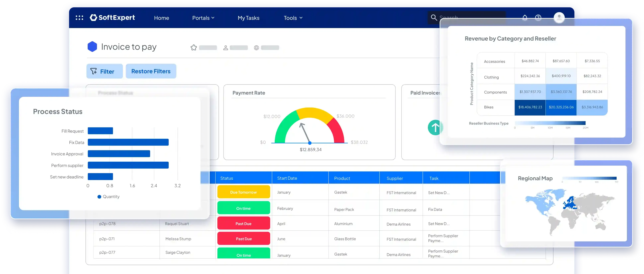Click the search magnifier icon
The image size is (644, 274).
pos(434,17)
